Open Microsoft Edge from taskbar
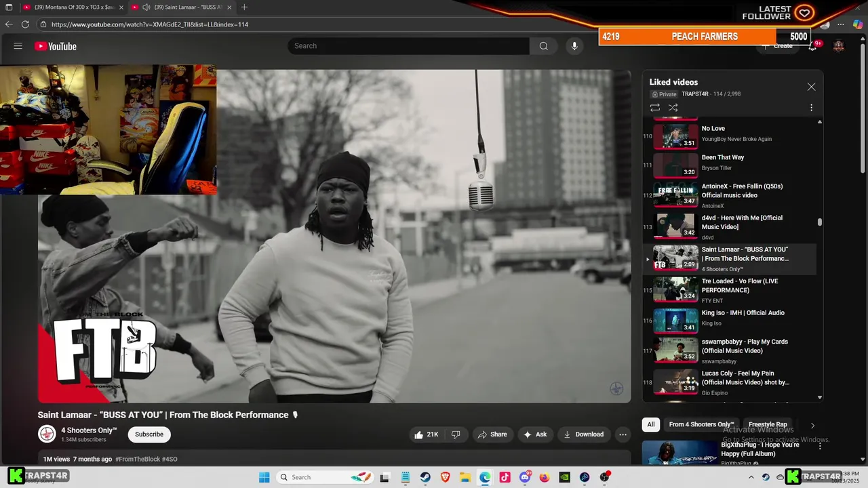The height and width of the screenshot is (488, 868). click(x=485, y=477)
